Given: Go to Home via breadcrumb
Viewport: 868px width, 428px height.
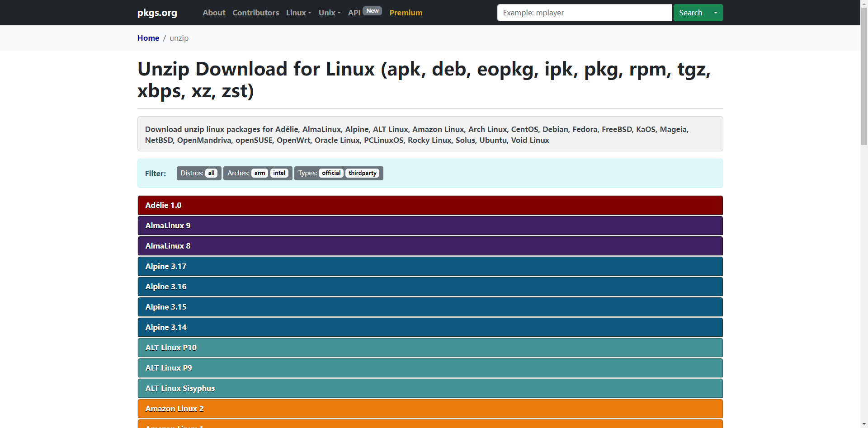Looking at the screenshot, I should [148, 38].
